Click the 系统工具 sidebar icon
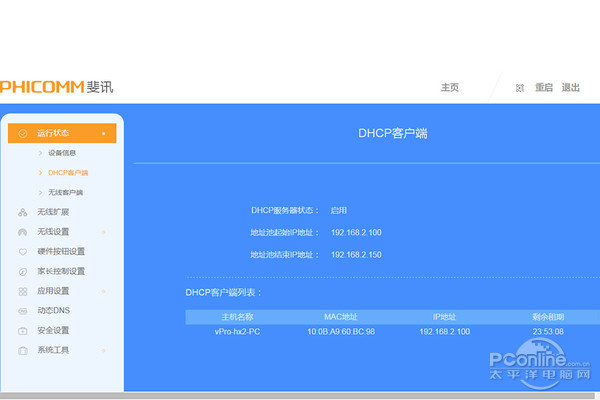 coord(23,350)
